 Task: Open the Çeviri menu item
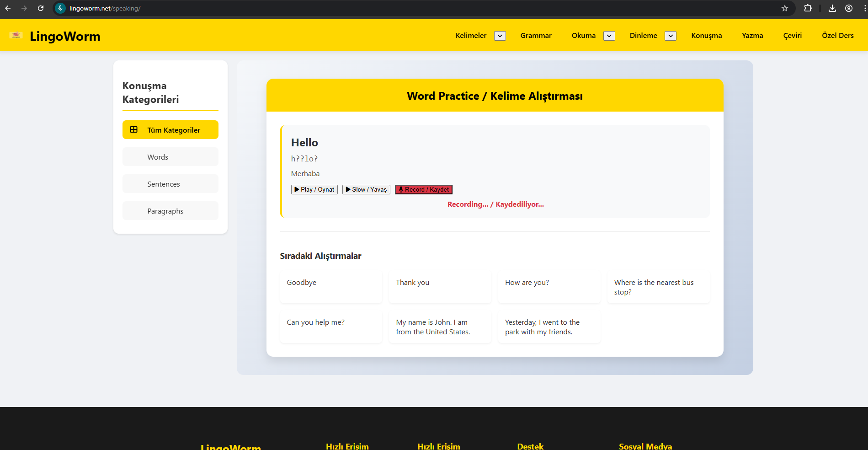[x=792, y=36]
